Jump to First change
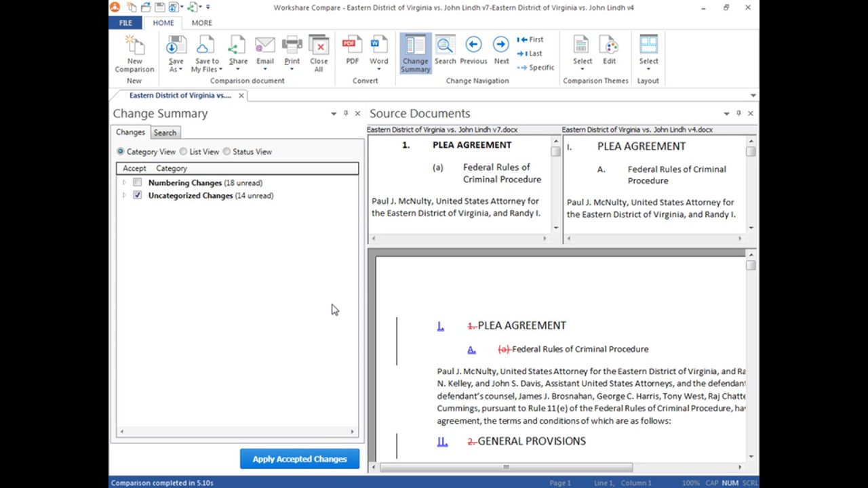 (530, 39)
